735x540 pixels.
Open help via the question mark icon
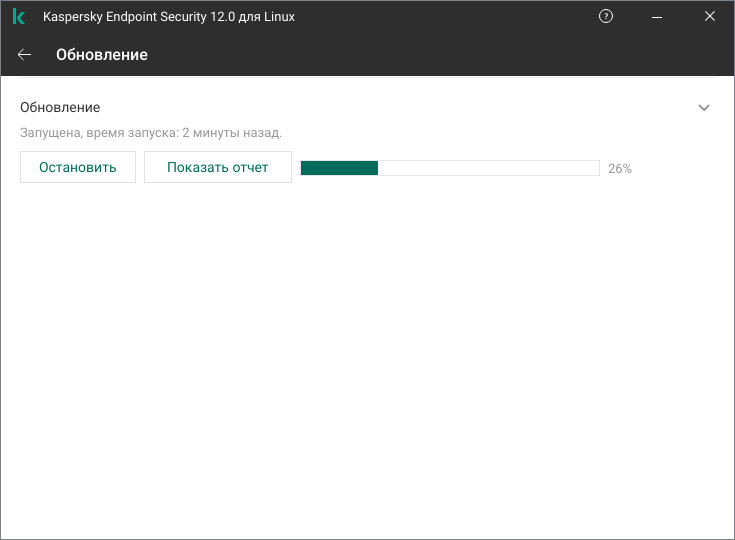(x=606, y=16)
